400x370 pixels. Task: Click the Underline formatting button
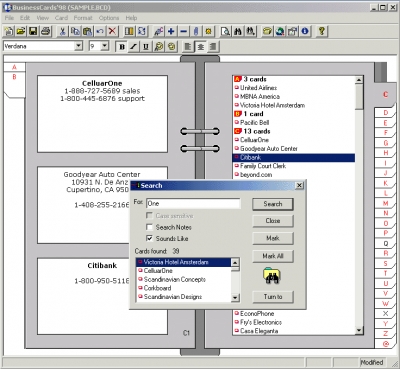pos(146,47)
